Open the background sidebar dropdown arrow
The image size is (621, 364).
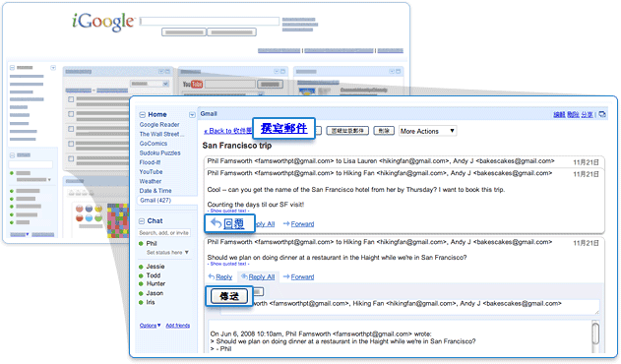53,68
